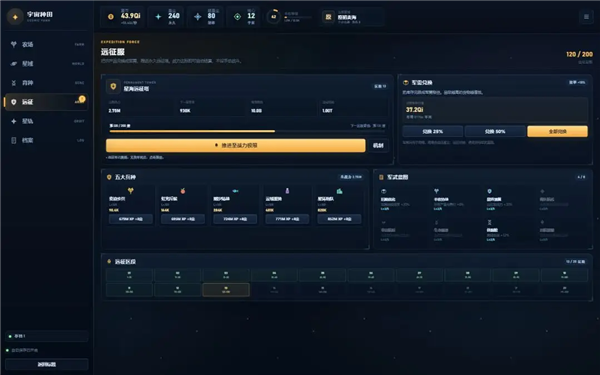The height and width of the screenshot is (375, 600).
Task: Click the cyan fish troop icon
Action: (235, 191)
